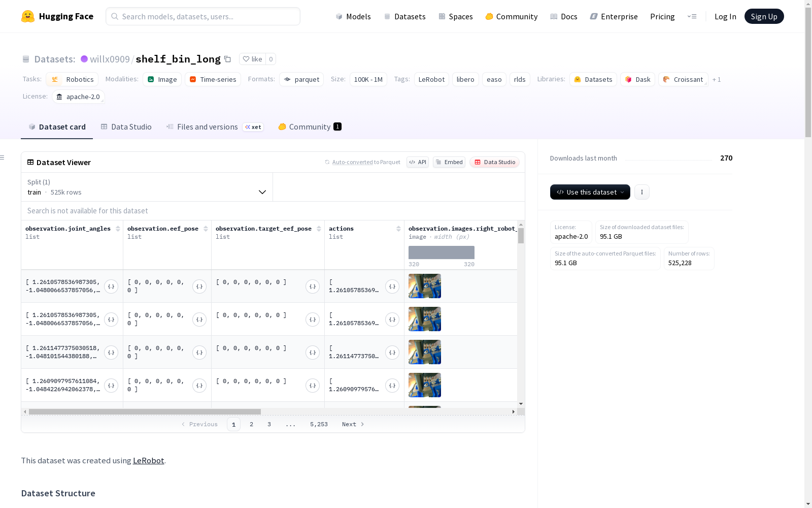Image resolution: width=812 pixels, height=508 pixels.
Task: Click the Log In link
Action: click(x=725, y=16)
